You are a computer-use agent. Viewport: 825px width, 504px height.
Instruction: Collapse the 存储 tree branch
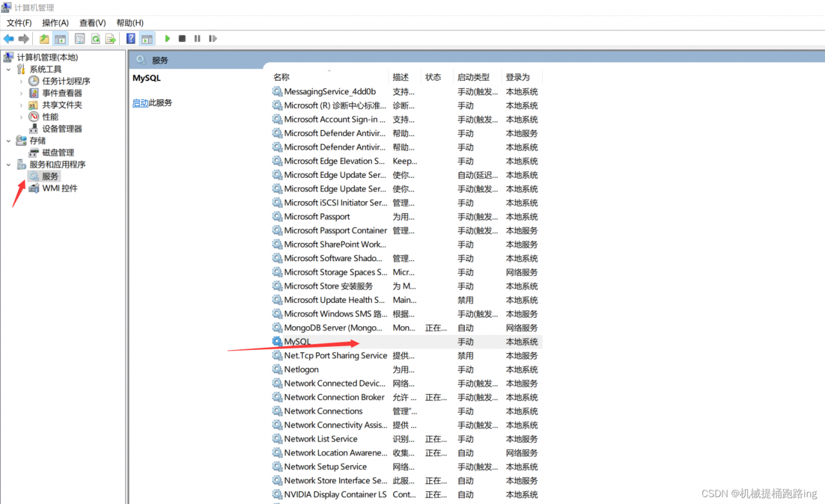click(8, 141)
